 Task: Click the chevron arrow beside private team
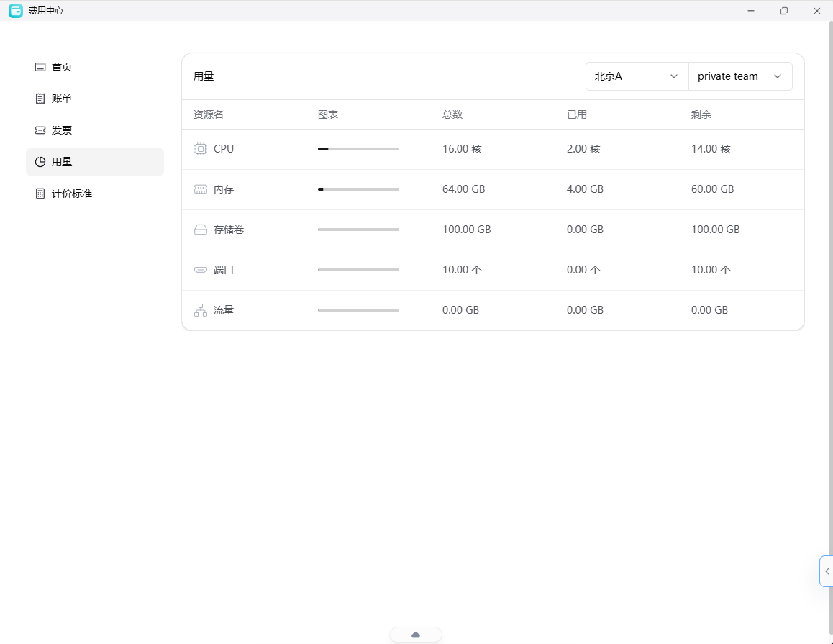777,76
